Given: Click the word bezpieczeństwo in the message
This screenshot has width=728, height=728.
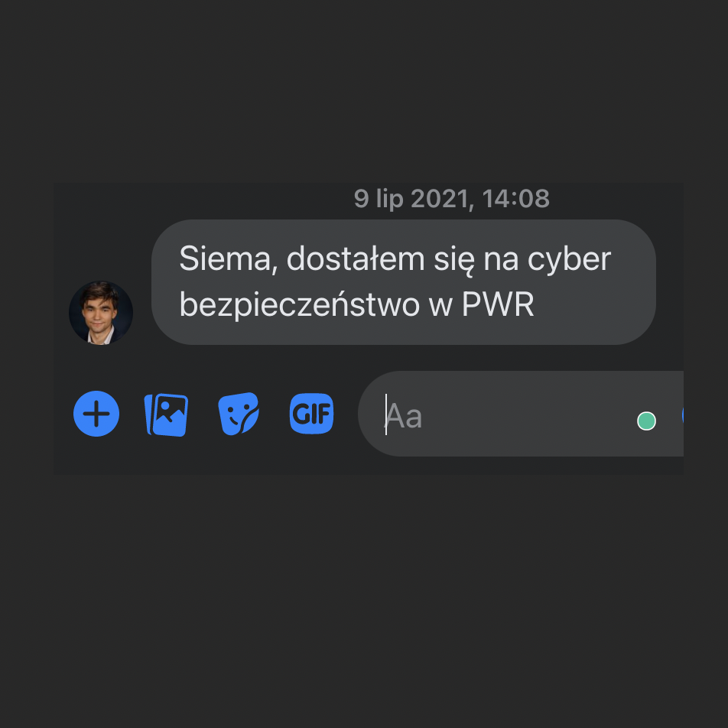Looking at the screenshot, I should (x=300, y=306).
